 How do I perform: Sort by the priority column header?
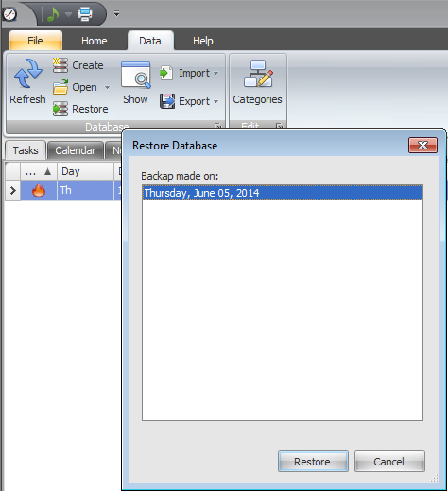39,171
